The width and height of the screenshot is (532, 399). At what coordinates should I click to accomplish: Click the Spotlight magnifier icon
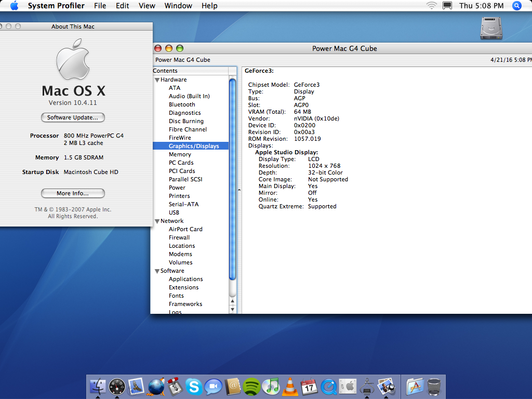[x=516, y=6]
